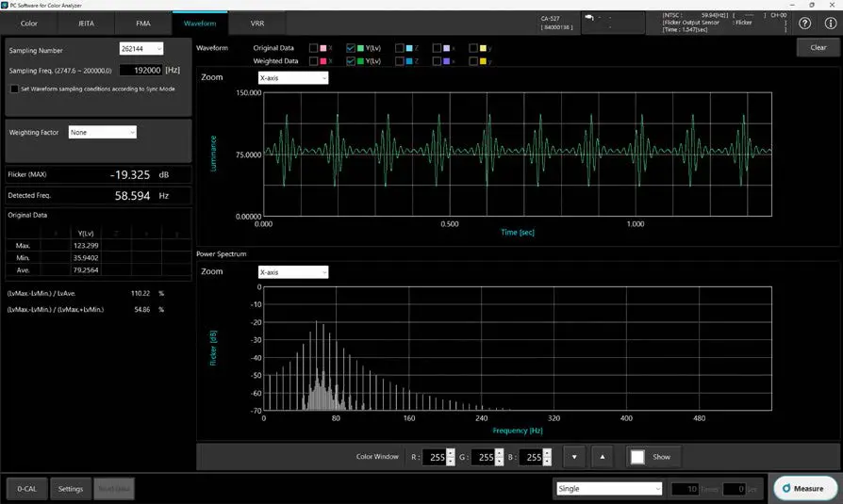Open the Single measurement mode dropdown
843x504 pixels.
609,488
